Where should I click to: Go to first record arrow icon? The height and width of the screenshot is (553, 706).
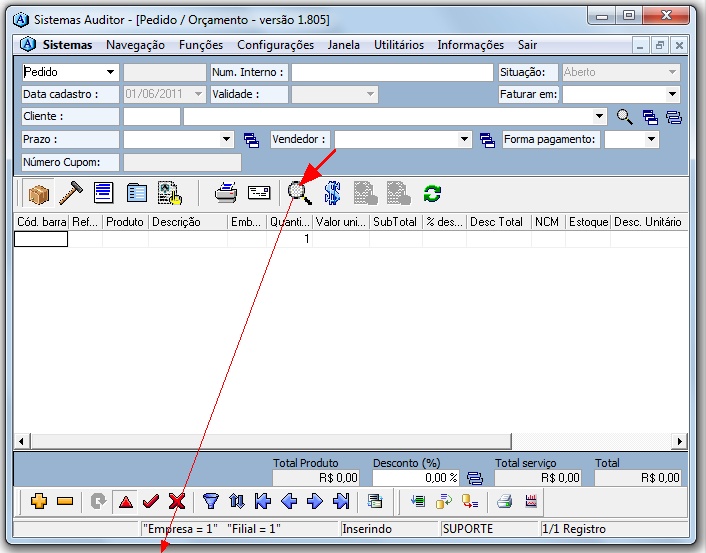pyautogui.click(x=262, y=501)
